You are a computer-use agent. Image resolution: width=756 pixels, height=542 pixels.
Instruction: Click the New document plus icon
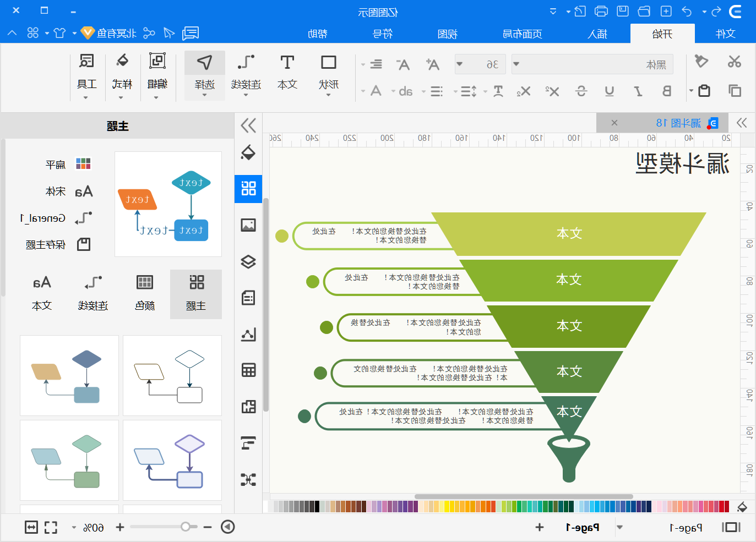click(666, 11)
